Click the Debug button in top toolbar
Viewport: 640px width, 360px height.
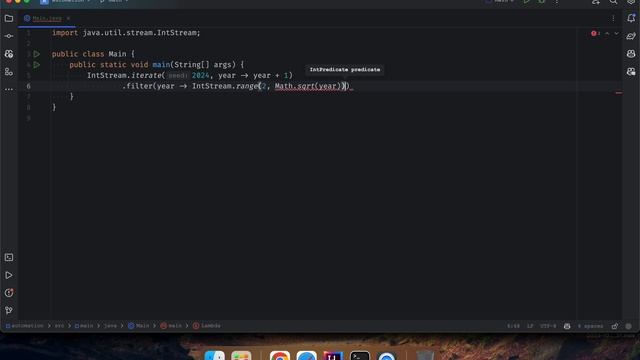(542, 2)
